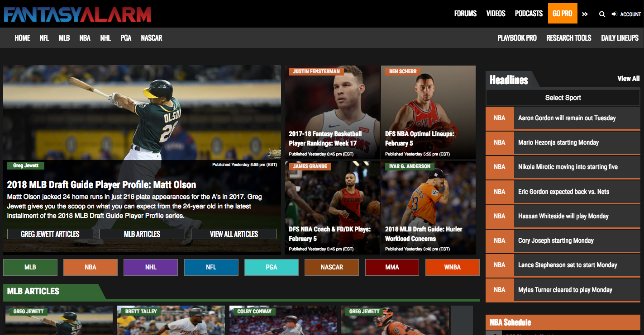Click View All headlines link
644x335 pixels.
tap(628, 79)
